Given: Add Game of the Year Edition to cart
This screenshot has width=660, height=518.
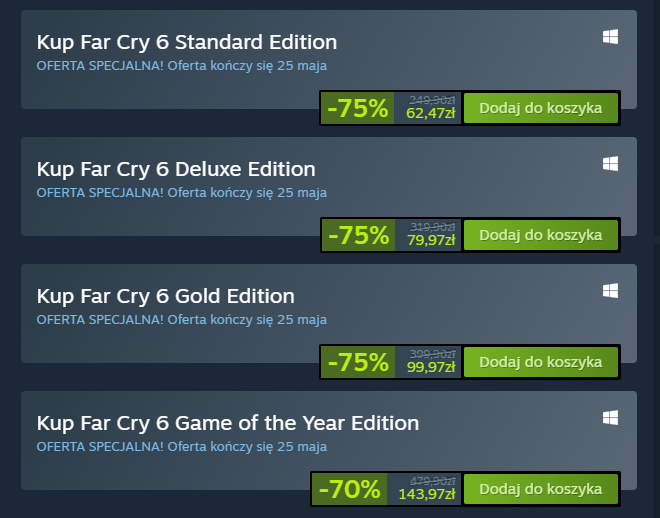Looking at the screenshot, I should point(540,489).
